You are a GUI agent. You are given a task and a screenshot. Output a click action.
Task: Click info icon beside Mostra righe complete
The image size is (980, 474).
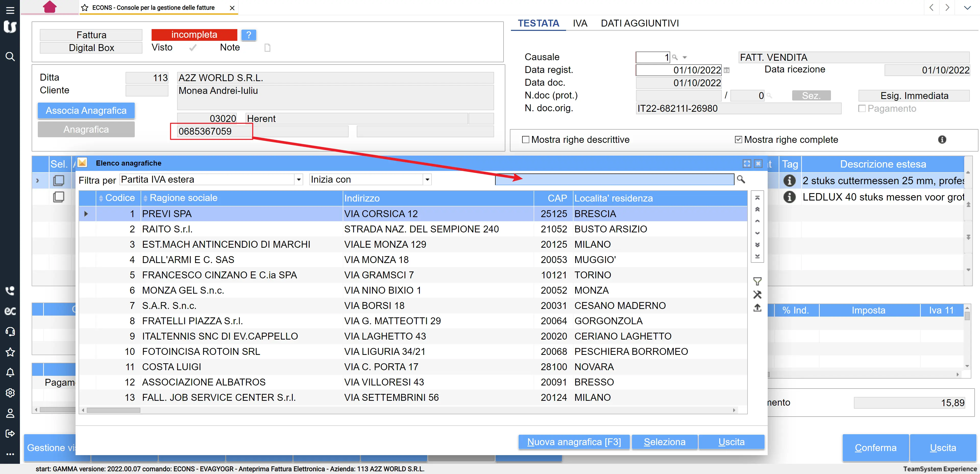[941, 140]
